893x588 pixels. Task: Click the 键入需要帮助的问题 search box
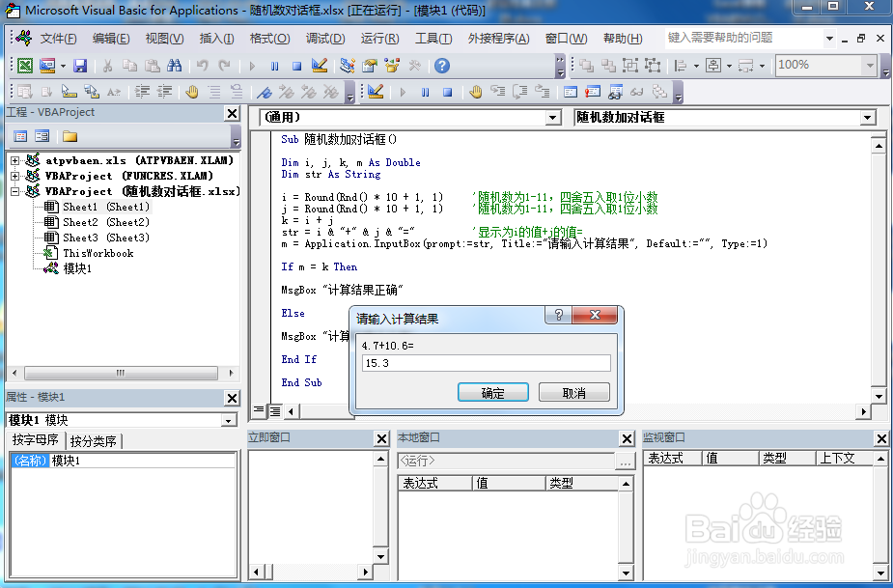743,39
